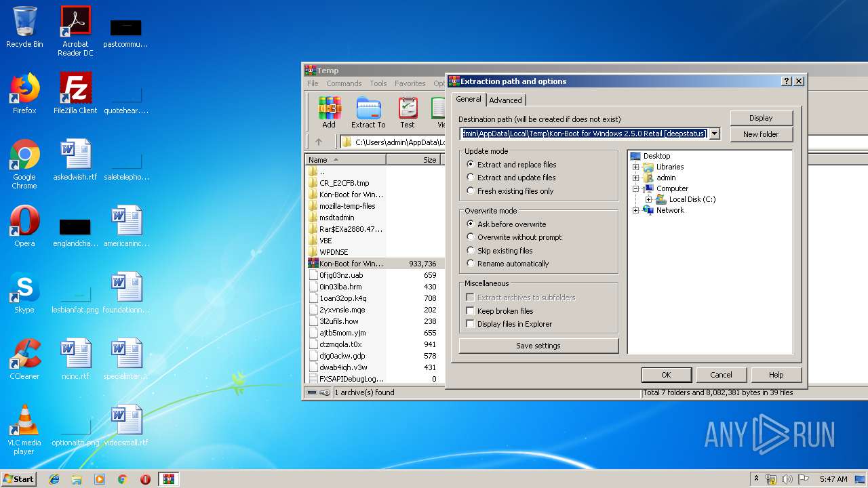The height and width of the screenshot is (488, 868).
Task: Select Extract and update files option
Action: (511, 178)
